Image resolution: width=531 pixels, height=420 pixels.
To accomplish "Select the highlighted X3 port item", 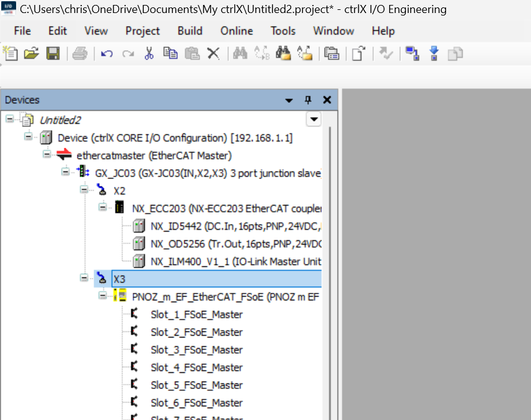I will point(216,279).
